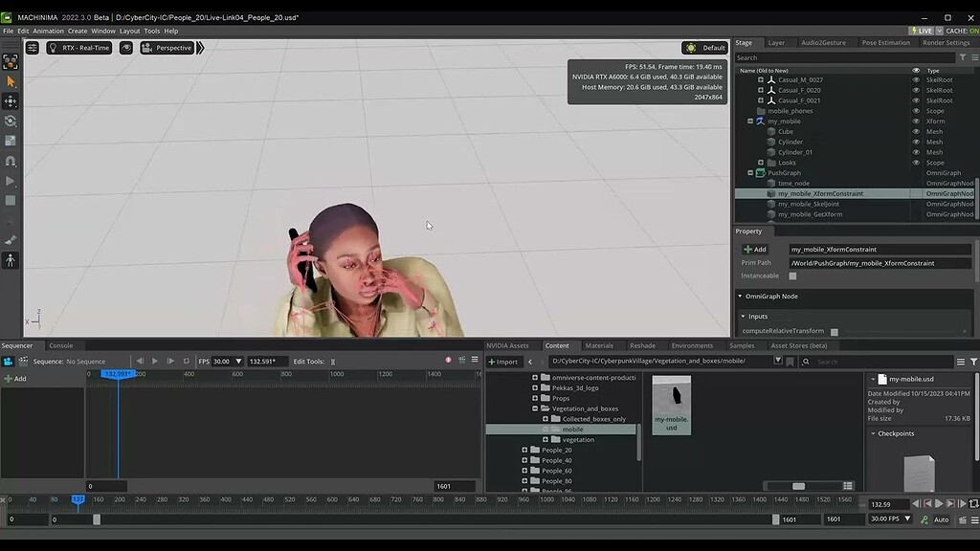Hide the my_mobile Xform in the Stage

[916, 121]
